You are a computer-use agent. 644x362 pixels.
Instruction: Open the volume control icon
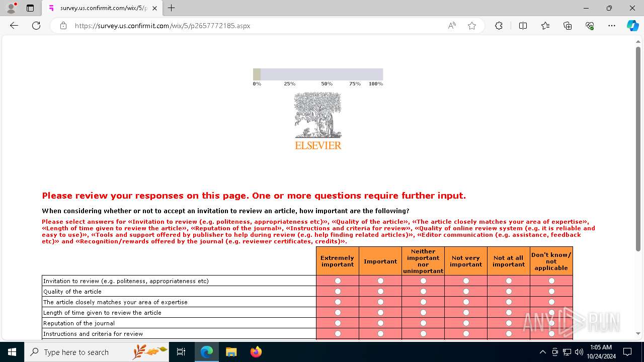point(579,352)
